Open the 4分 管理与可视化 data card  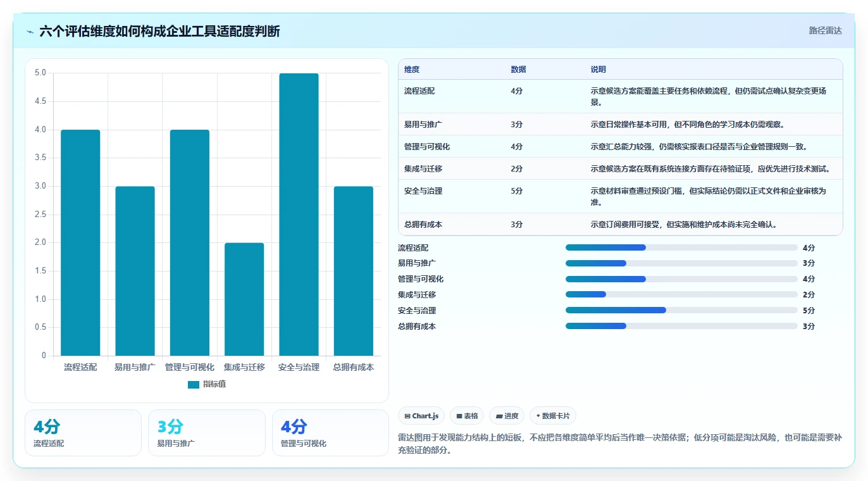click(x=330, y=433)
